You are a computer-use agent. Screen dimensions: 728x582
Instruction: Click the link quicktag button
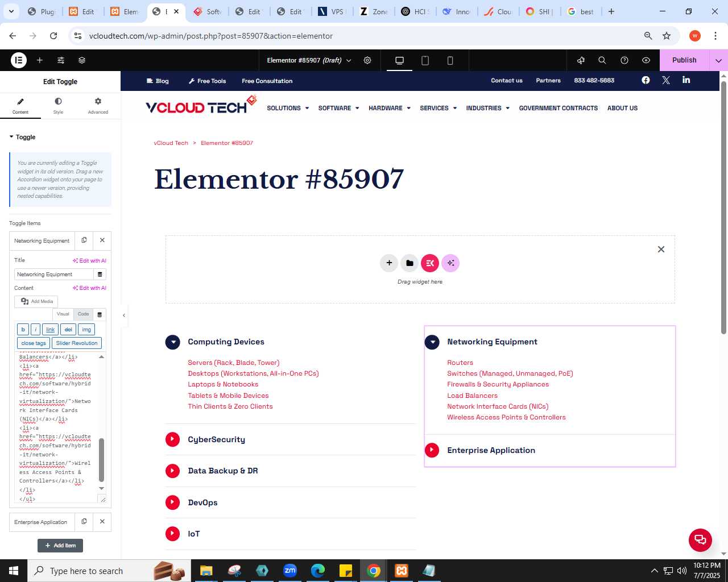tap(50, 330)
